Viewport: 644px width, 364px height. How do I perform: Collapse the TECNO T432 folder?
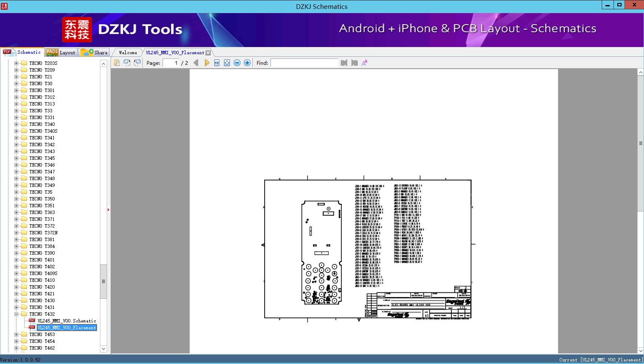[x=16, y=314]
